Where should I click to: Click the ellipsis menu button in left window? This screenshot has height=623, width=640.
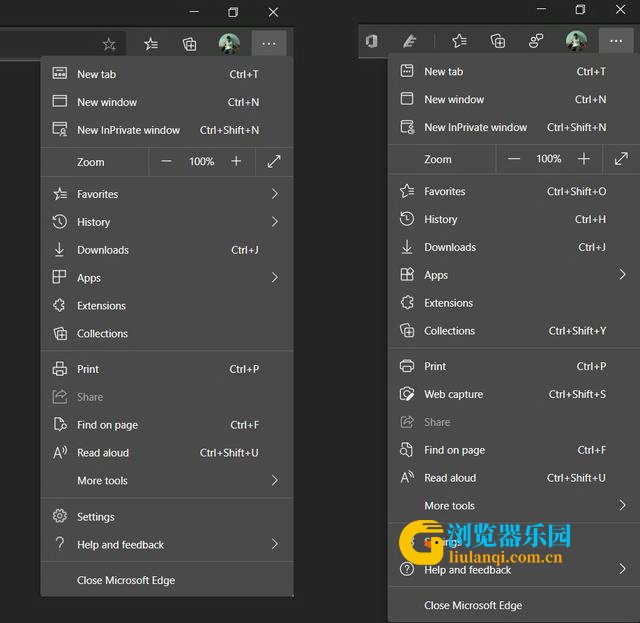[269, 43]
